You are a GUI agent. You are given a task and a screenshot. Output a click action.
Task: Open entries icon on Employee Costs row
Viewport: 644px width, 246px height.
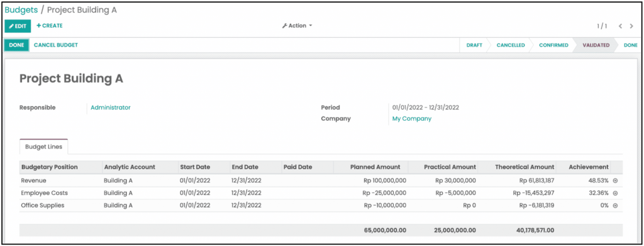pos(615,193)
